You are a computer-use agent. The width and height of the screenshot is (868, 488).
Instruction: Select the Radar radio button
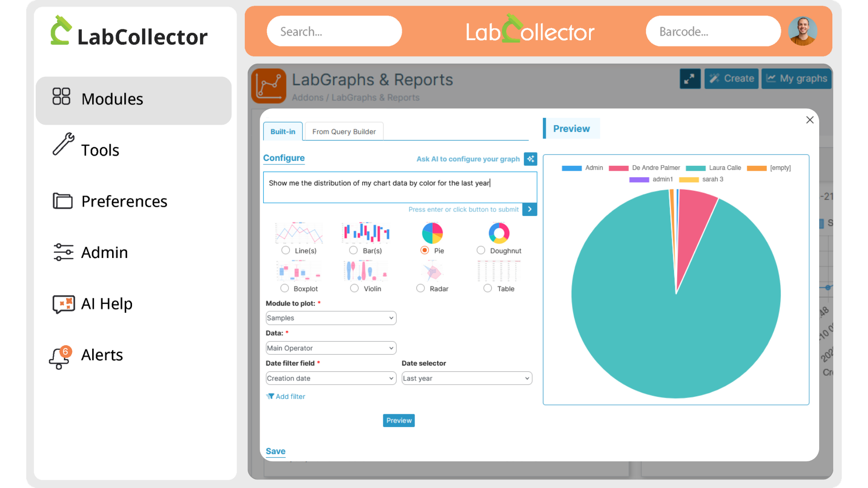pyautogui.click(x=420, y=288)
